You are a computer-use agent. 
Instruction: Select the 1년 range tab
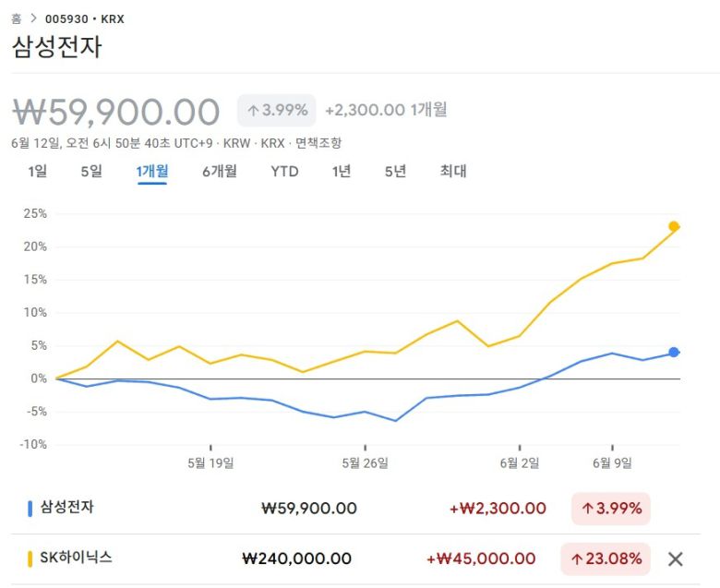coord(342,171)
